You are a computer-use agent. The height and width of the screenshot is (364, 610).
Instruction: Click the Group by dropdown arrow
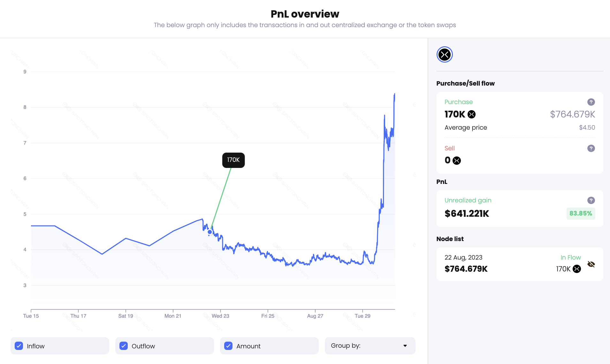[x=405, y=346]
